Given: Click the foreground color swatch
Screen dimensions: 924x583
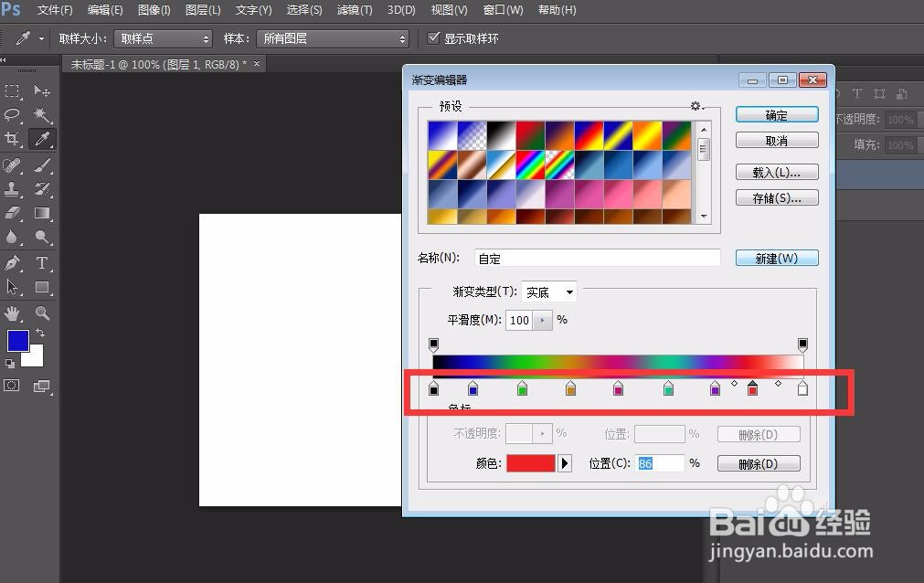Looking at the screenshot, I should coord(17,342).
